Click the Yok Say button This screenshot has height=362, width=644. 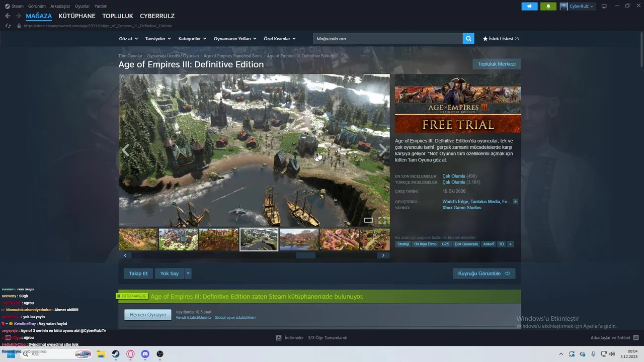click(x=170, y=274)
